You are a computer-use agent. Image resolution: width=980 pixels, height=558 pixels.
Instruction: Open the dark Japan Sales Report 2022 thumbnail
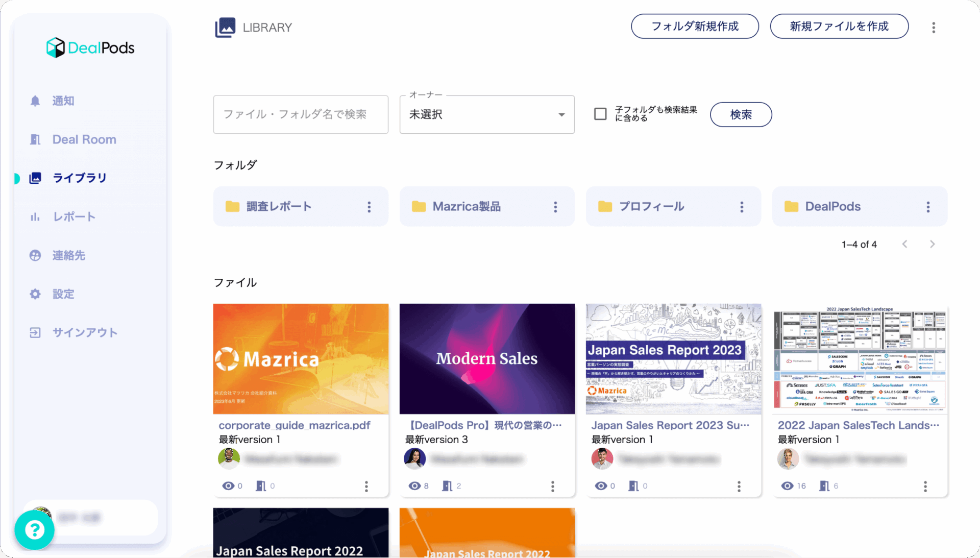tap(301, 532)
